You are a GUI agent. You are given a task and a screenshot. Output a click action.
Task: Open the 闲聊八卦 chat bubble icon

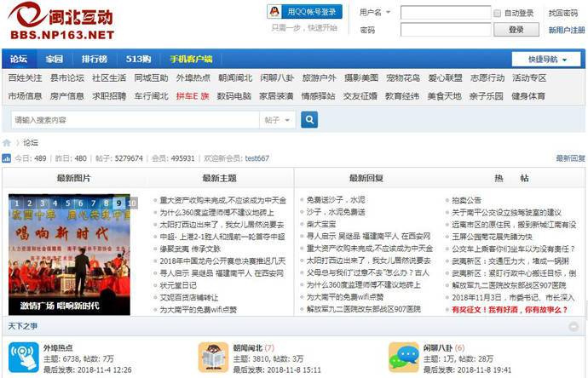tap(402, 356)
